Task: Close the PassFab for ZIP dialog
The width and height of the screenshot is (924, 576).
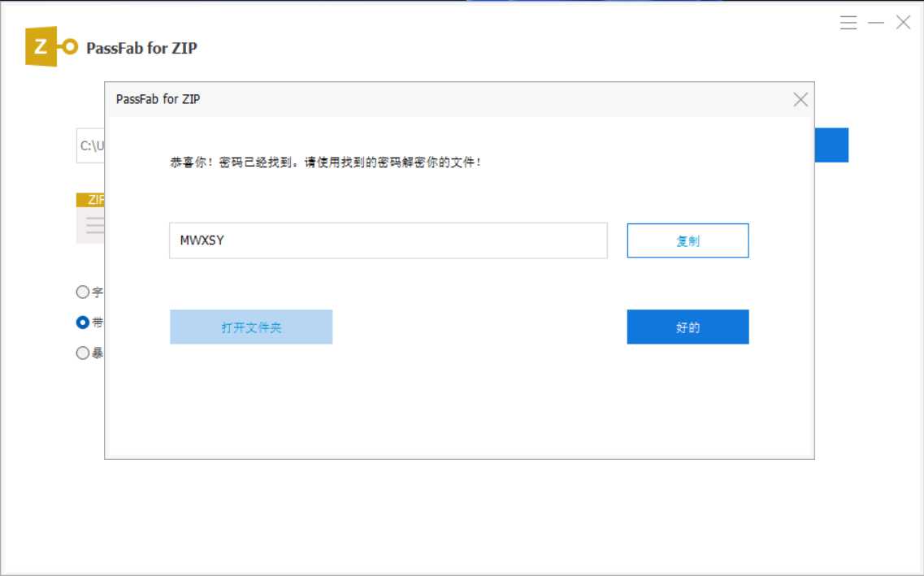Action: coord(800,100)
